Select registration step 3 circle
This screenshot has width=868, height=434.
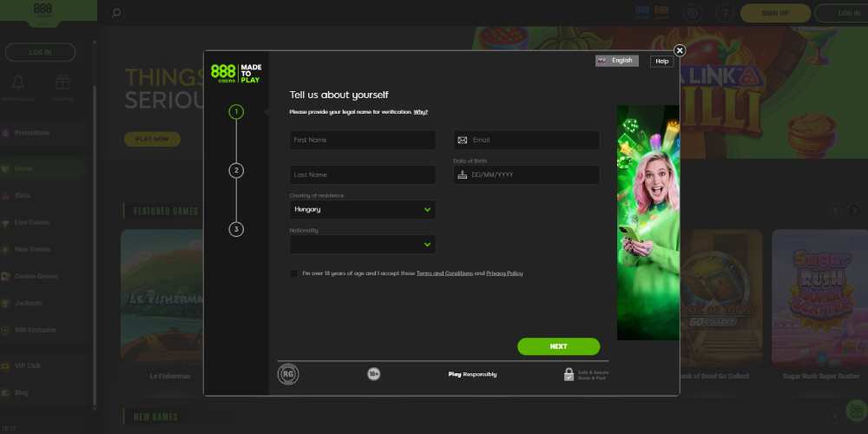click(236, 229)
